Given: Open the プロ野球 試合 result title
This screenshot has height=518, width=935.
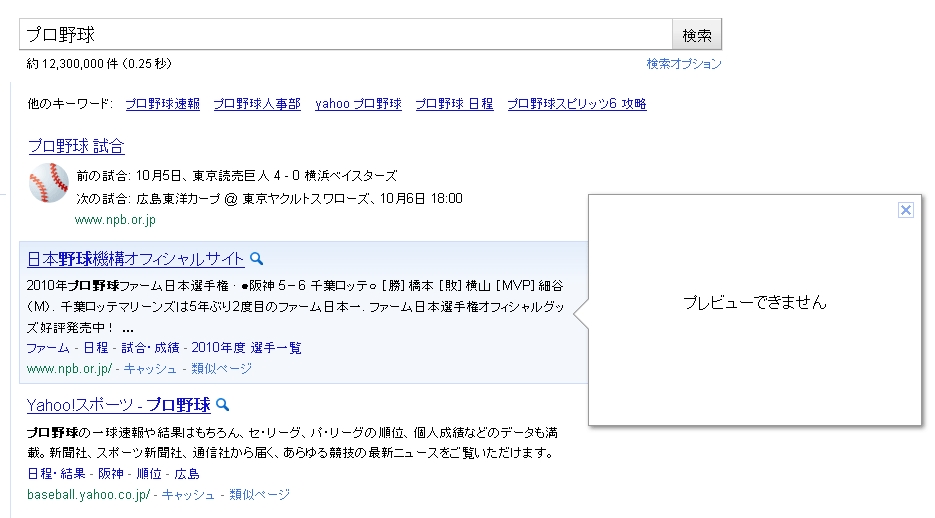Looking at the screenshot, I should (x=76, y=146).
